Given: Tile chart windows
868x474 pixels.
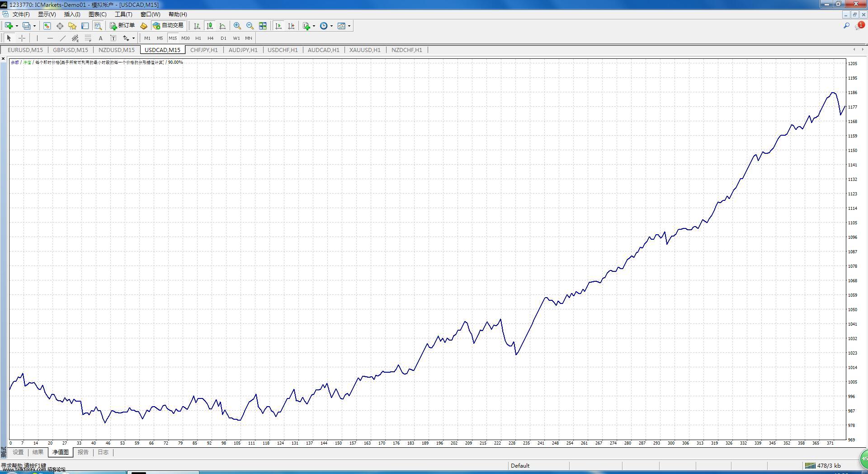Looking at the screenshot, I should [263, 26].
